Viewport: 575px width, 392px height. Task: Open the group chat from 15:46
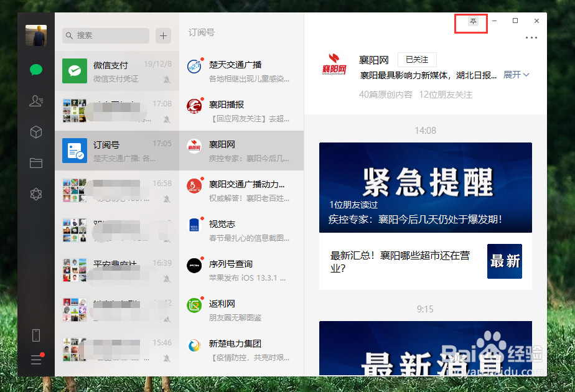[117, 350]
